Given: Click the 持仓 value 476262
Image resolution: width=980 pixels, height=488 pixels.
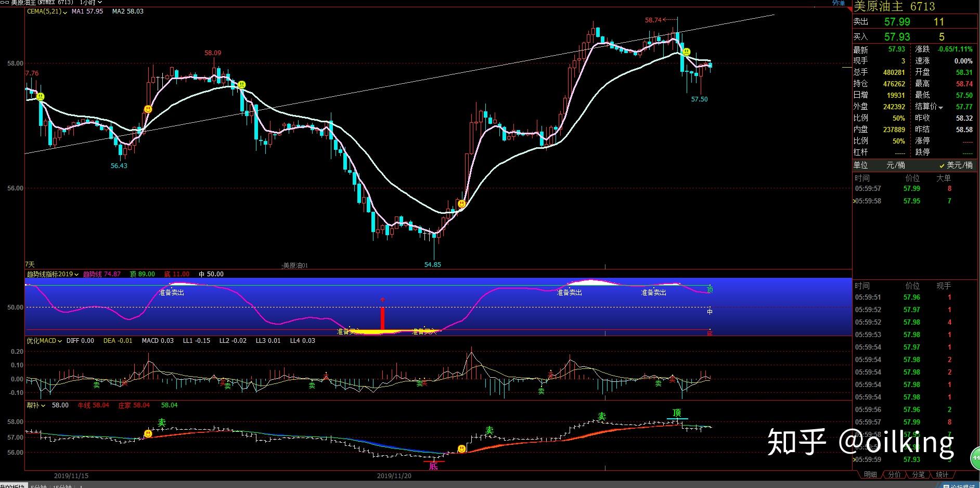Looking at the screenshot, I should [x=894, y=84].
